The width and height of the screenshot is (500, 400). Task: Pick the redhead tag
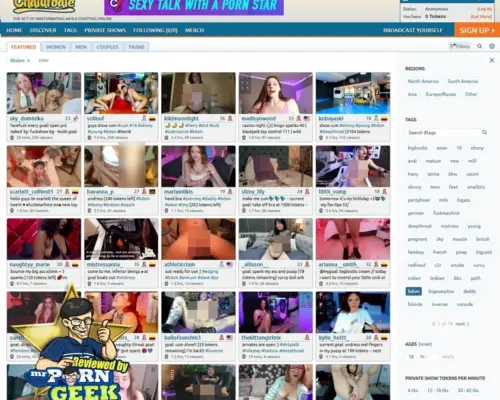click(416, 265)
